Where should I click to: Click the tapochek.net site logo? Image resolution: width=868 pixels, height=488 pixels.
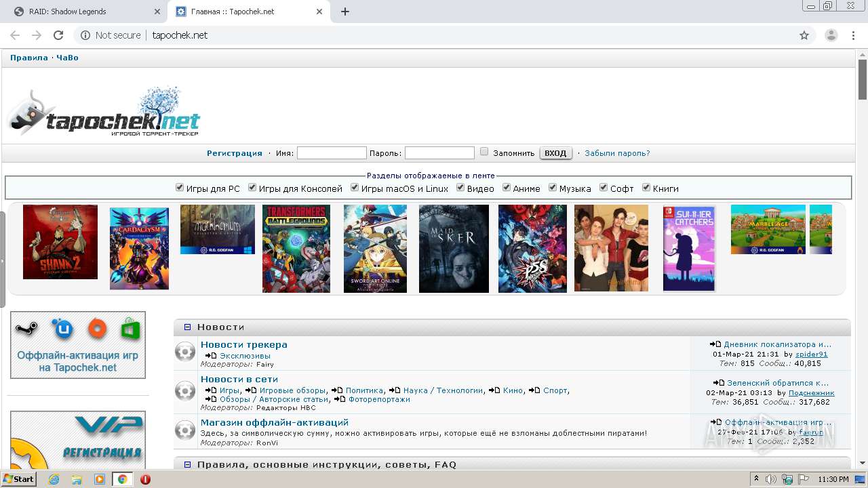coord(103,112)
